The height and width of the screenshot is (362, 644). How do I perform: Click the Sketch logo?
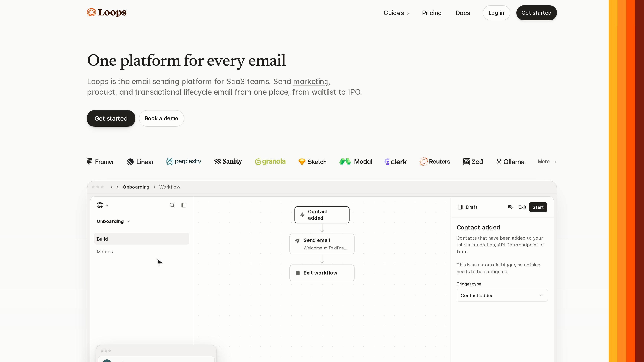point(312,162)
